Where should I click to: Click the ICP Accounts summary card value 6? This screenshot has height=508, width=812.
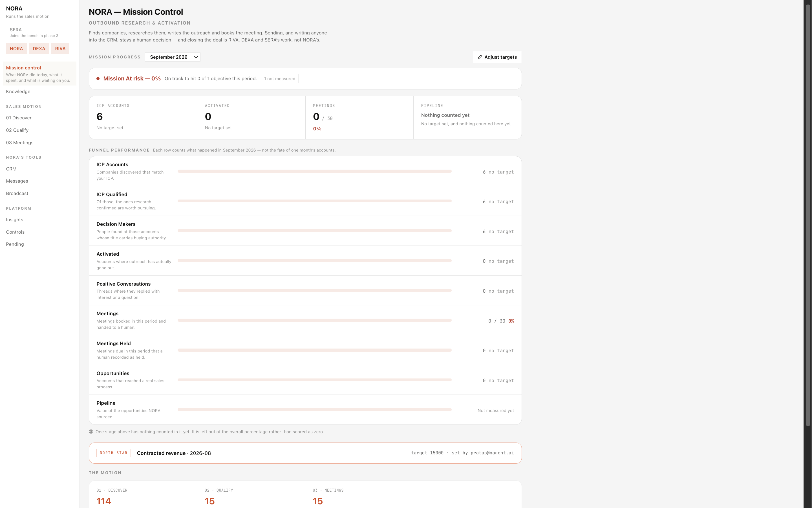pos(100,117)
